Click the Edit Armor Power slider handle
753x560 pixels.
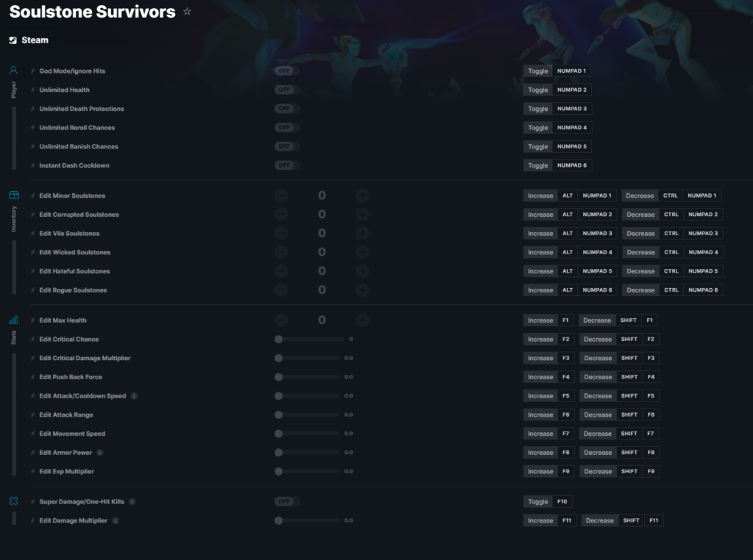[279, 453]
